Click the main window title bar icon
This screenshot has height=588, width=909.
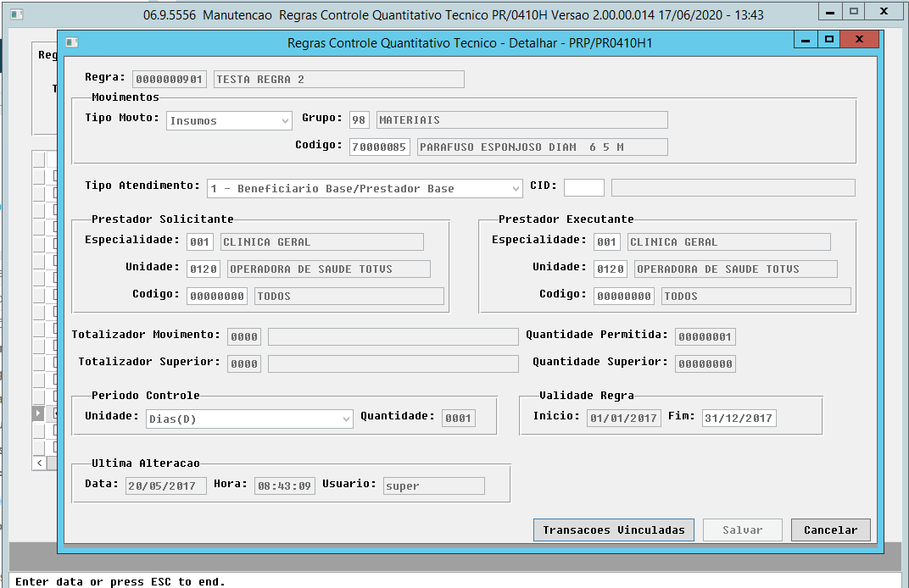(x=17, y=14)
